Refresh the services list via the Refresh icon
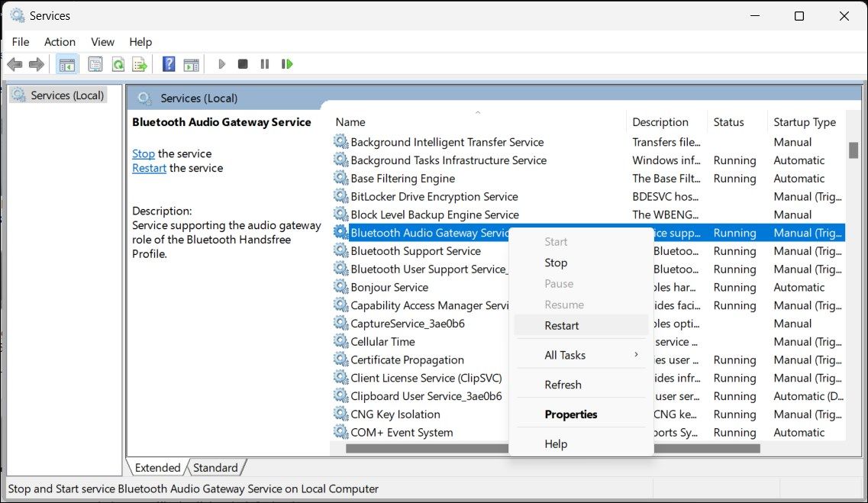Screen dimensions: 868x503 tap(117, 64)
